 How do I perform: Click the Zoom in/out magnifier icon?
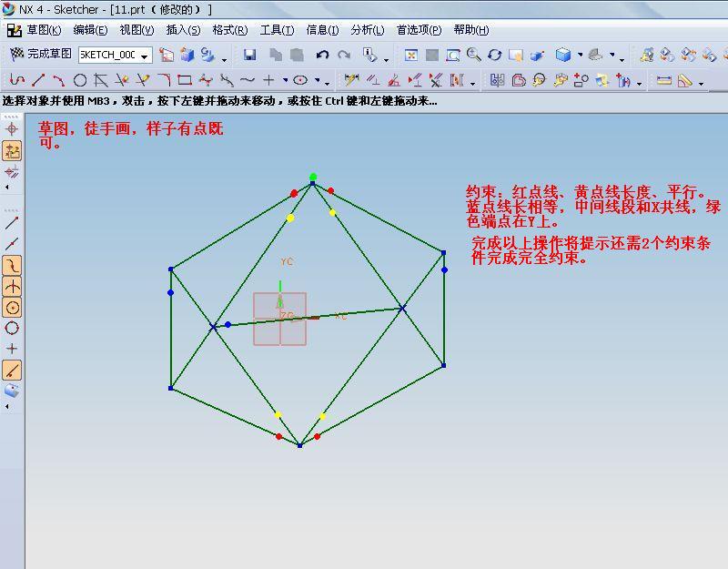coord(473,55)
